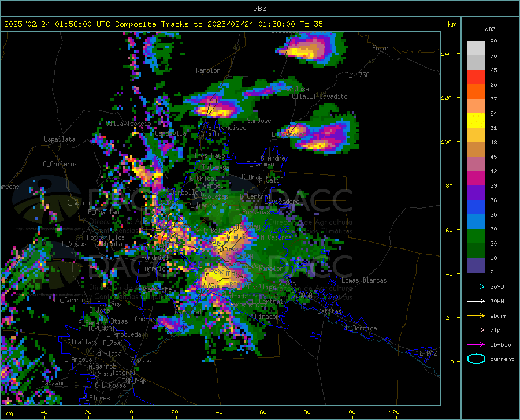Click the V_Flores map label

(x=96, y=398)
